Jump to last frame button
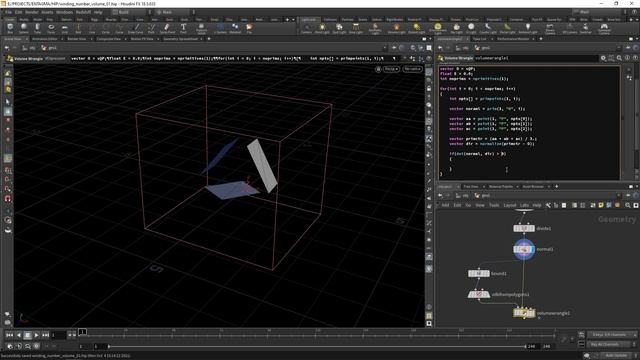This screenshot has width=640, height=360. (45, 335)
